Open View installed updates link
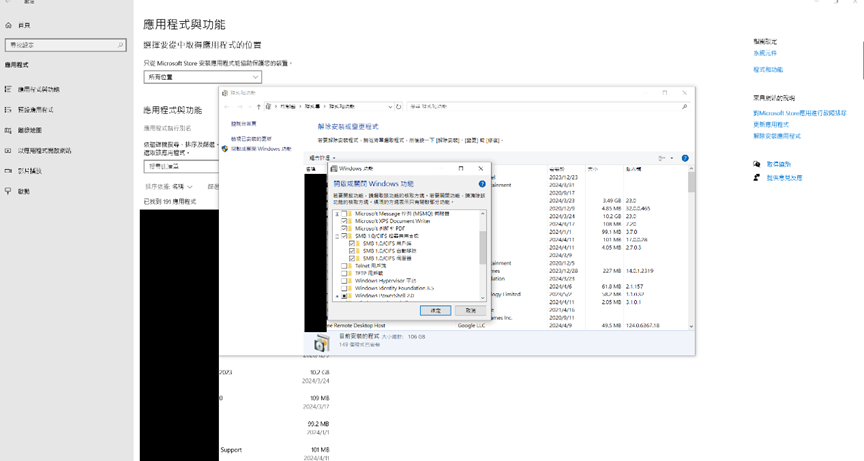The image size is (864, 461). (251, 139)
